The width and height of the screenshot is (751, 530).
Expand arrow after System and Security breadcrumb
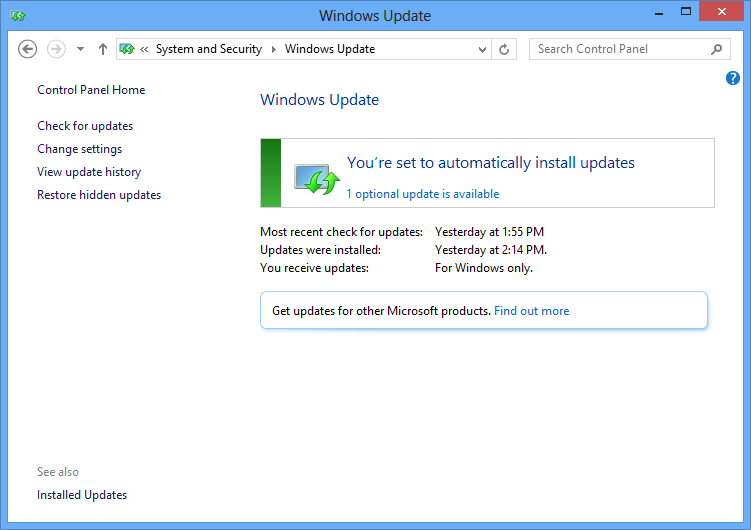pos(274,49)
